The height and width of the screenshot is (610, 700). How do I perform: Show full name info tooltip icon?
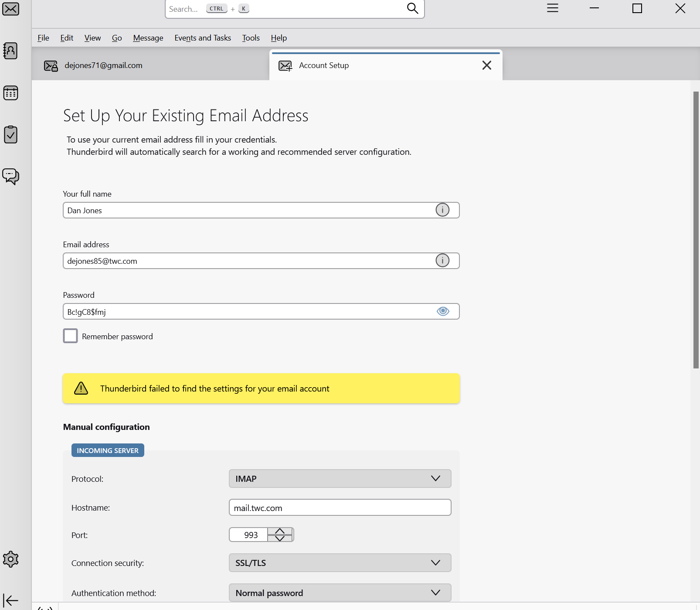442,210
